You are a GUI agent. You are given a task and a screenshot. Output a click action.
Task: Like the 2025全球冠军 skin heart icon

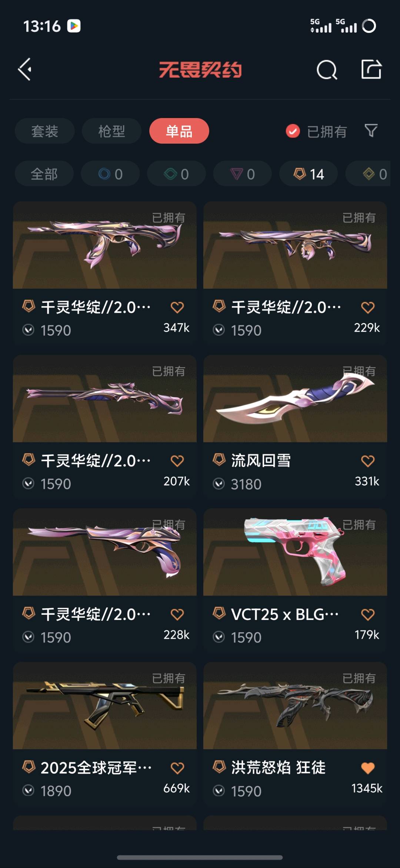(177, 768)
